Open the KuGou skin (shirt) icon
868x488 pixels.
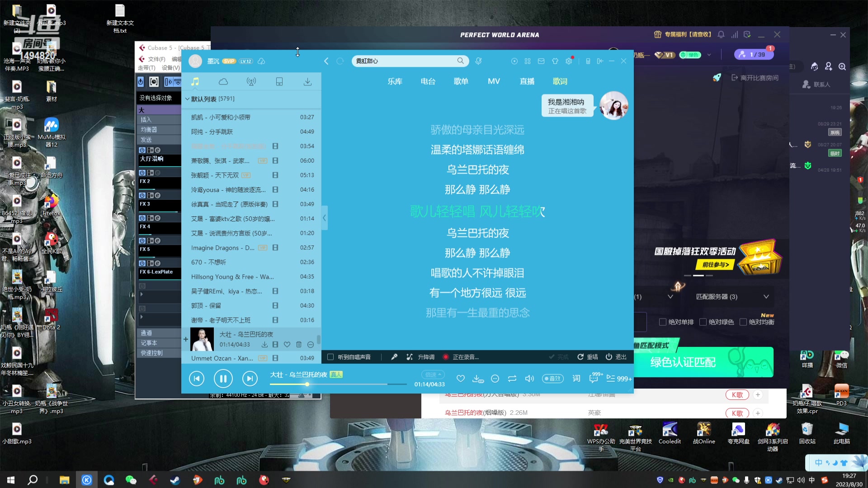pyautogui.click(x=555, y=61)
